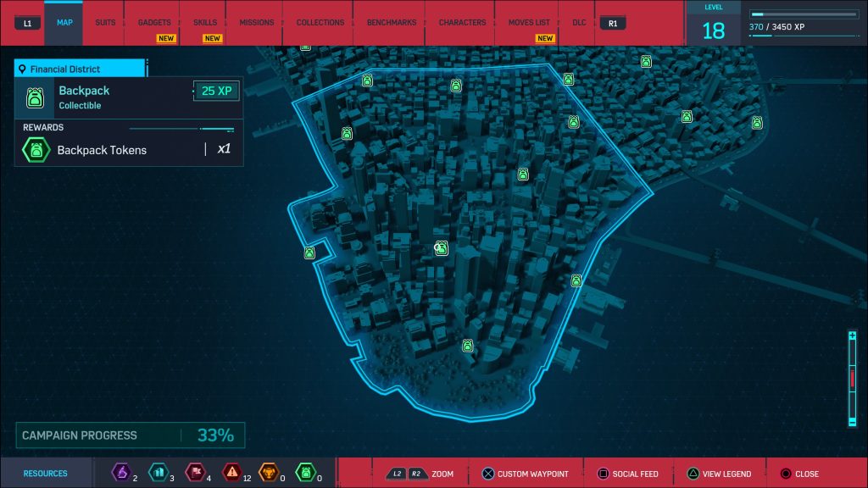
Task: Click the red crime token resource icon
Action: click(232, 473)
